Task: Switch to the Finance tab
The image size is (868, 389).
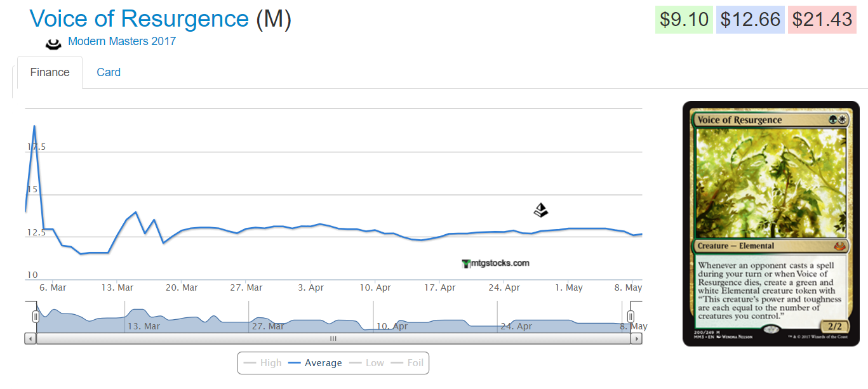Action: tap(50, 72)
